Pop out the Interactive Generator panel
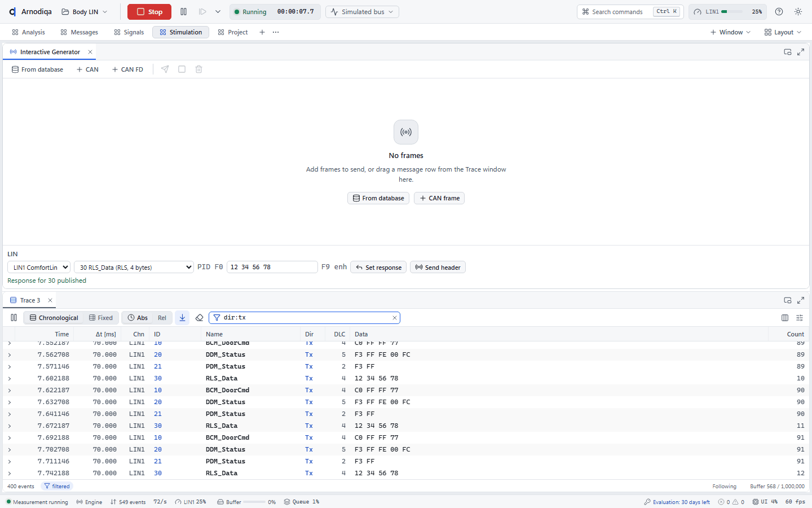This screenshot has width=812, height=508. (788, 52)
